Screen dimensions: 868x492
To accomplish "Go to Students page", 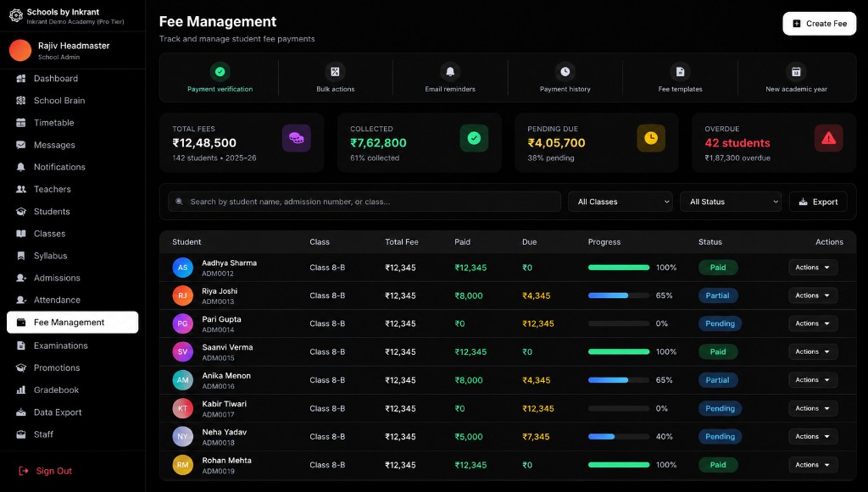I will tap(73, 211).
